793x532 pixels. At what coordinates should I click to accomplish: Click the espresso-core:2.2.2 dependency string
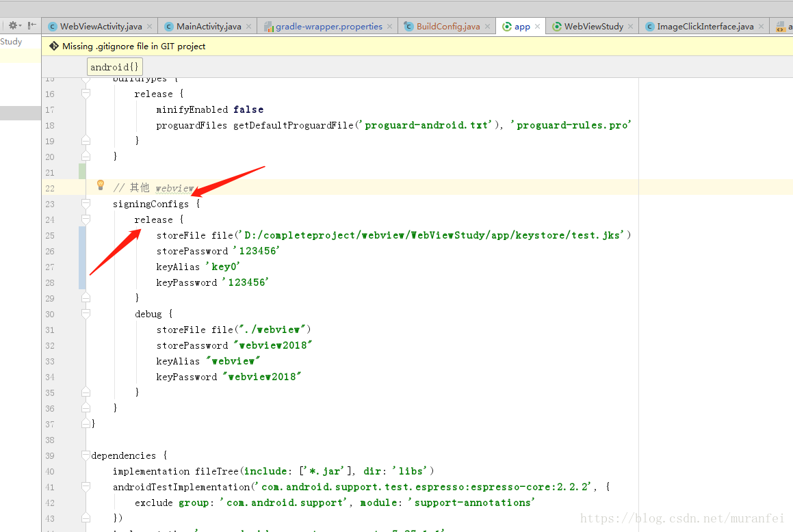(425, 487)
